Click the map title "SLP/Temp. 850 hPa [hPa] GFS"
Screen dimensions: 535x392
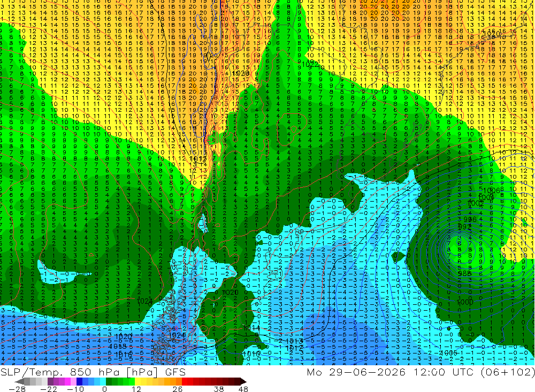click(93, 372)
